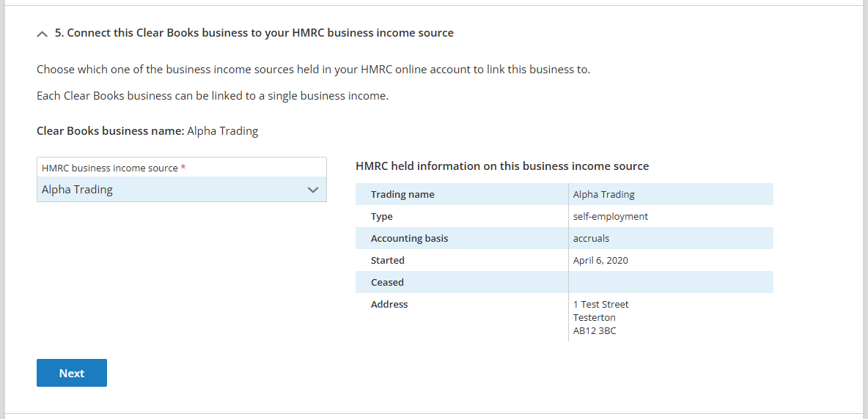
Task: Select the 'Clear Books business name: Alpha Trading' text
Action: [147, 131]
